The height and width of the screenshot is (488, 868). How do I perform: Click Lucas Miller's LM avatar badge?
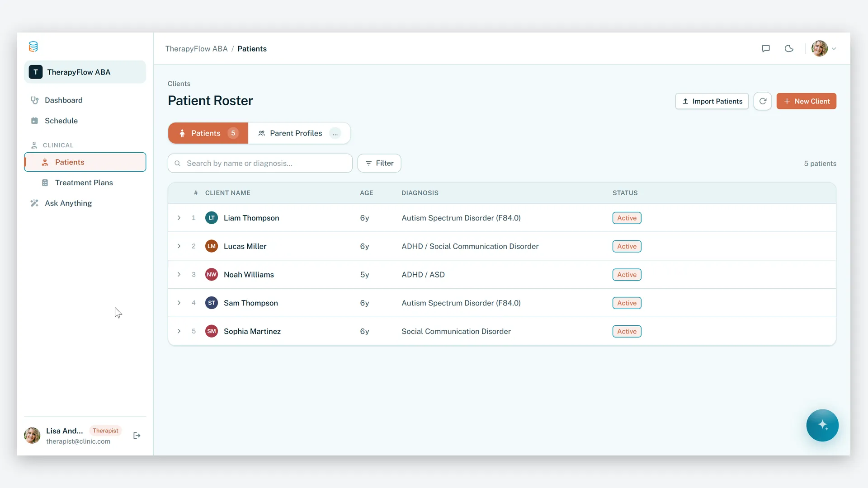coord(212,246)
